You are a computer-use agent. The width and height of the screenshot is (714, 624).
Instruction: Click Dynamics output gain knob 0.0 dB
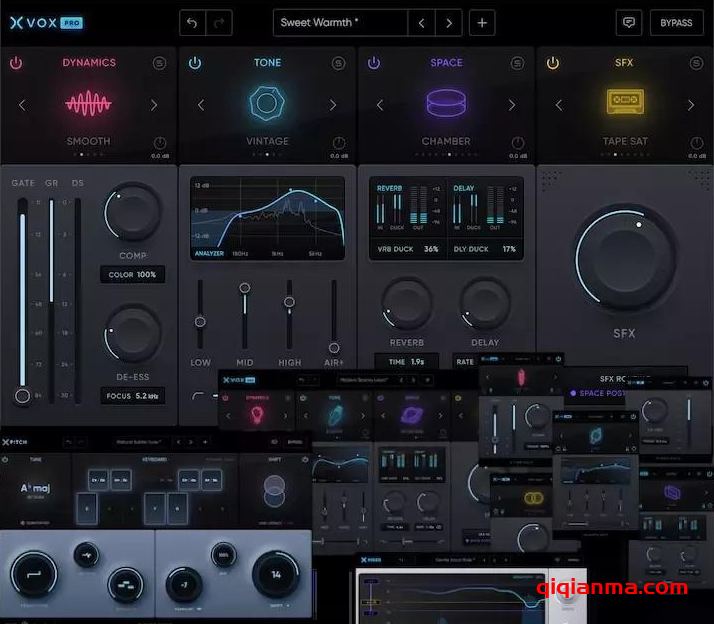coord(160,143)
